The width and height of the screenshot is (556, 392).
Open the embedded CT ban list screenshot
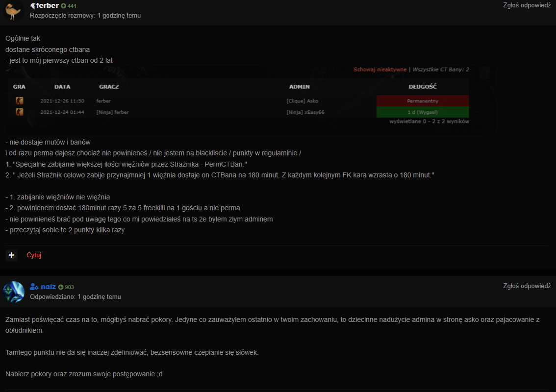pyautogui.click(x=250, y=101)
